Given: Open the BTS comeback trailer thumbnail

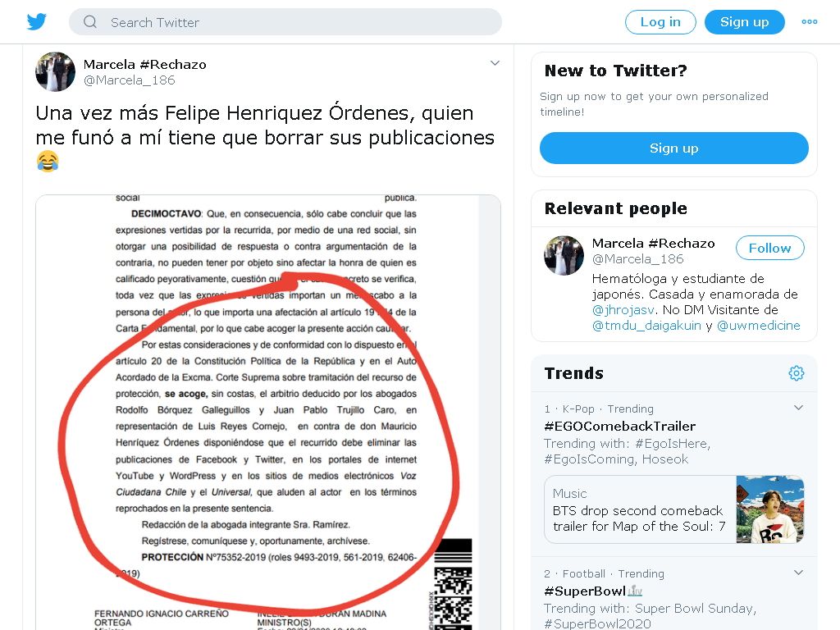Looking at the screenshot, I should 769,509.
